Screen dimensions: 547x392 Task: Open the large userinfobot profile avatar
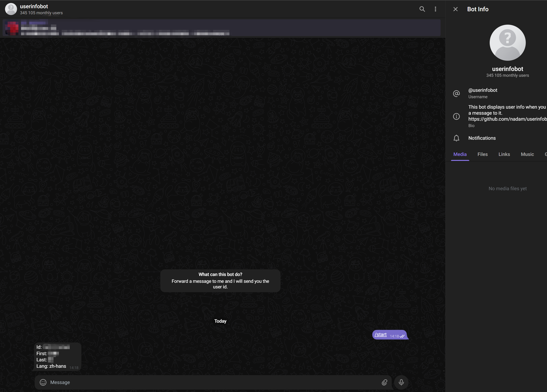[508, 43]
